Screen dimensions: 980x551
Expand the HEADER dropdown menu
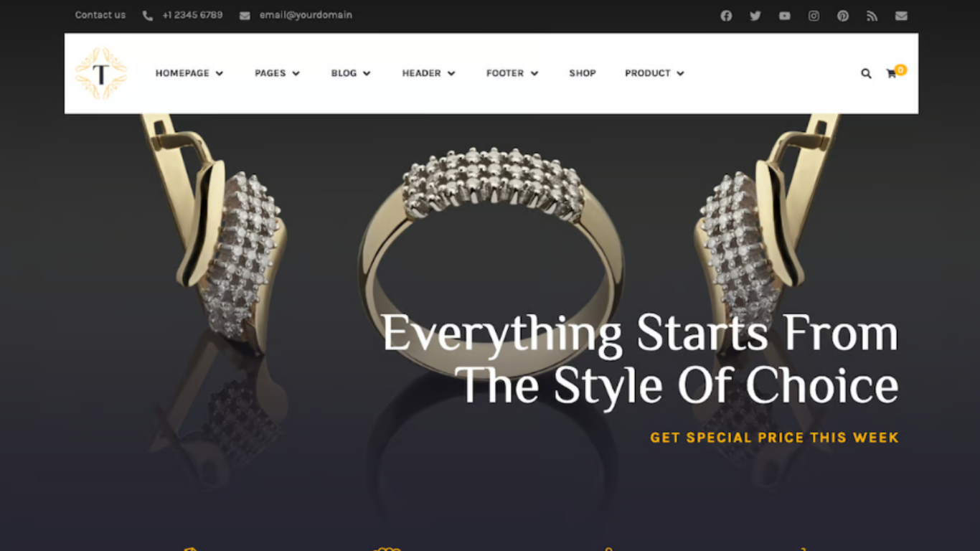click(x=428, y=73)
